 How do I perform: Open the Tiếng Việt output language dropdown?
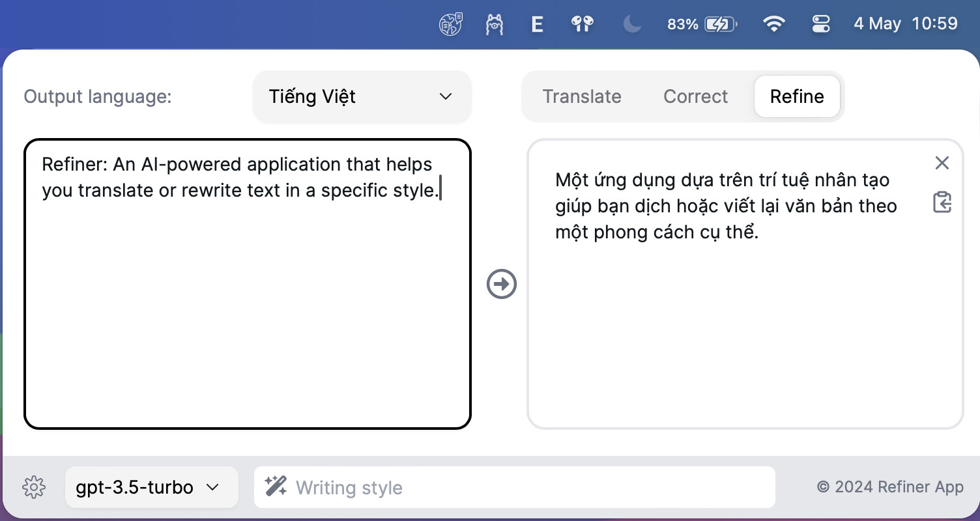362,96
